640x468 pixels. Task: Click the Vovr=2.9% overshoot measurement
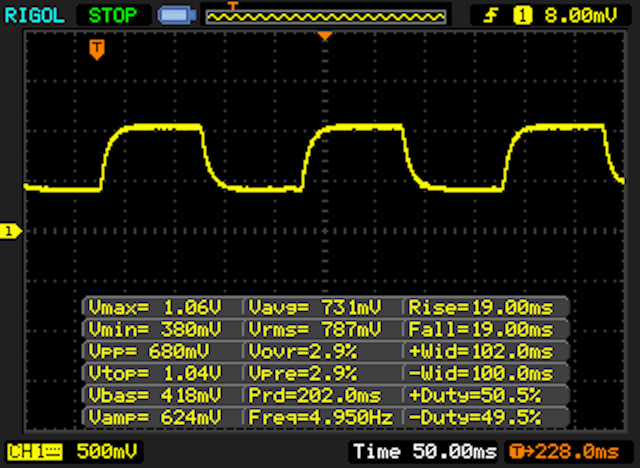[x=302, y=351]
